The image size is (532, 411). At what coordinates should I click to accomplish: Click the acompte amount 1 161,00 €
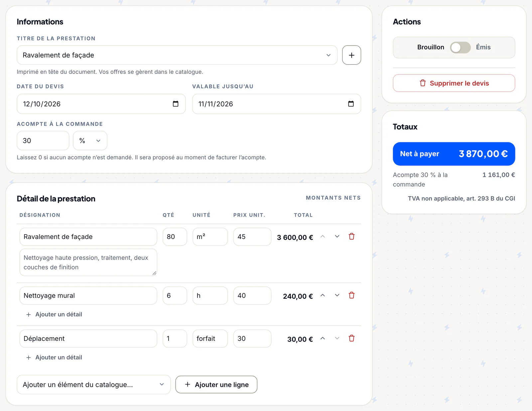coord(499,175)
